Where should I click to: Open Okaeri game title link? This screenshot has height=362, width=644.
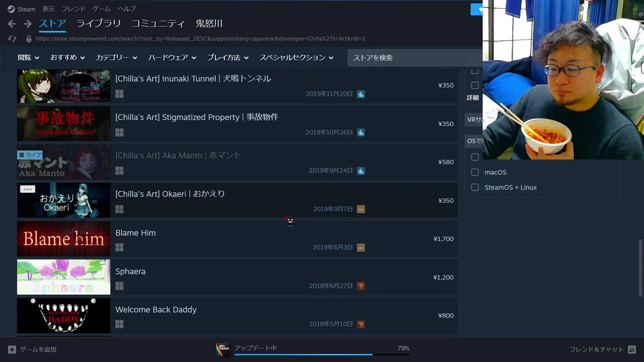170,194
